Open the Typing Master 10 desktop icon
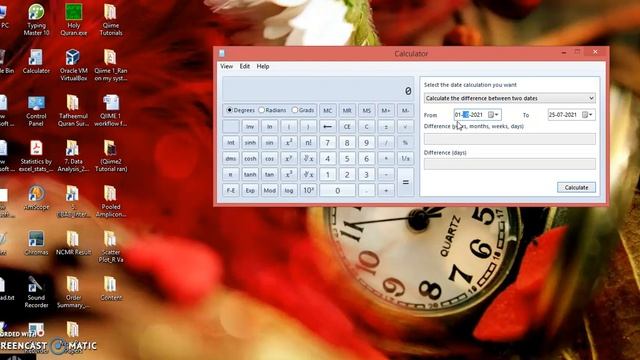The height and width of the screenshot is (360, 640). 36,20
